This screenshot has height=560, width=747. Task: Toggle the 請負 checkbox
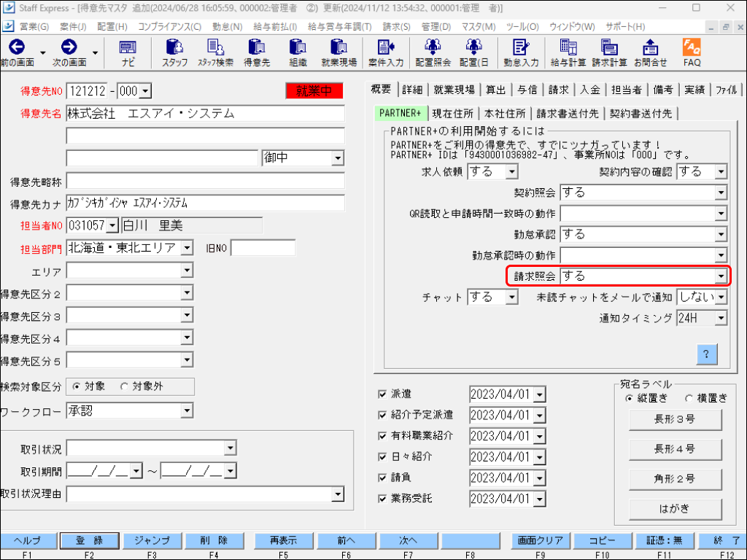(382, 478)
